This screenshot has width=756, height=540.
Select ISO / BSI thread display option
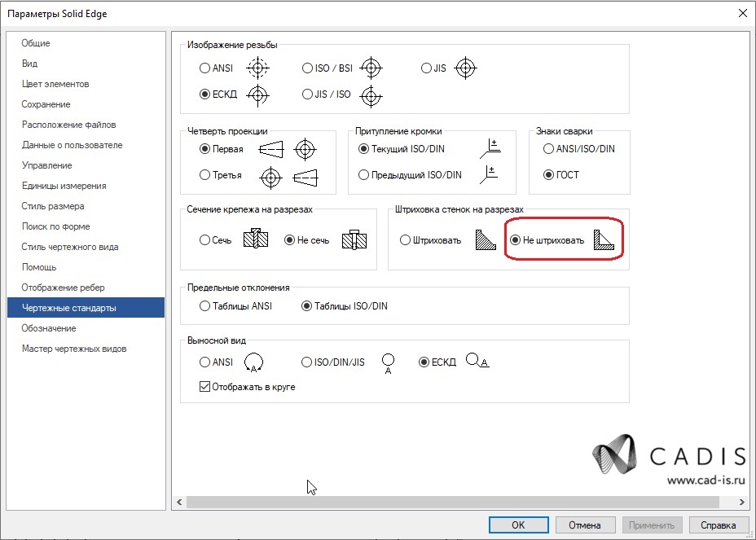click(x=307, y=68)
